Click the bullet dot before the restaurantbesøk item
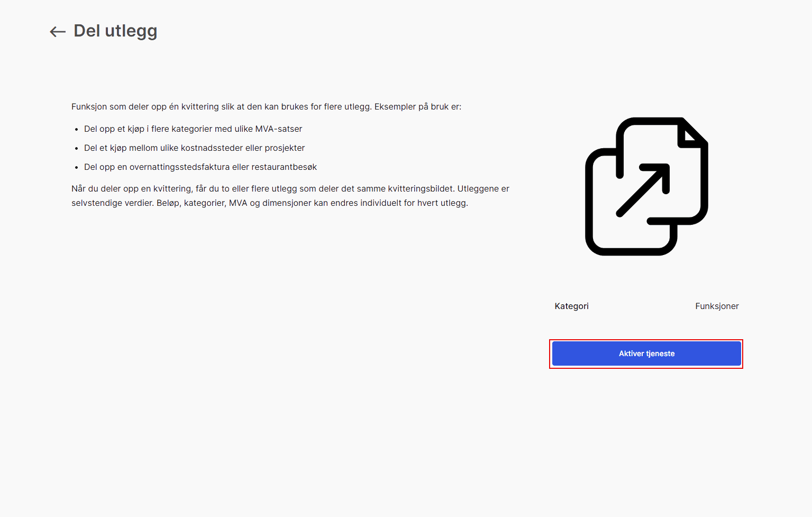This screenshot has height=517, width=812. point(76,167)
